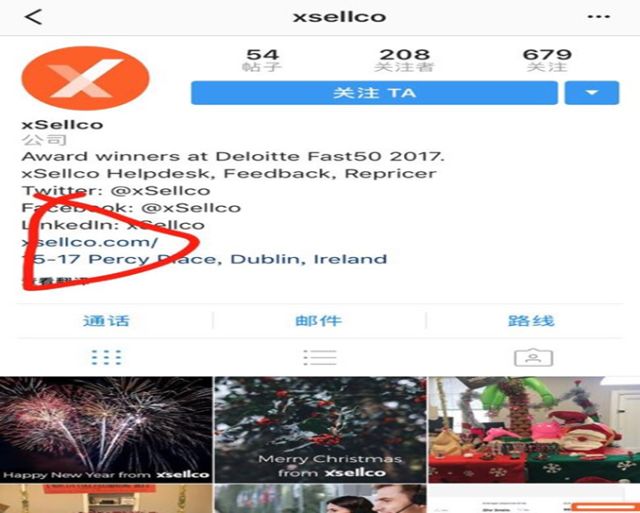Open the headset customer support post
The height and width of the screenshot is (513, 640).
[320, 499]
